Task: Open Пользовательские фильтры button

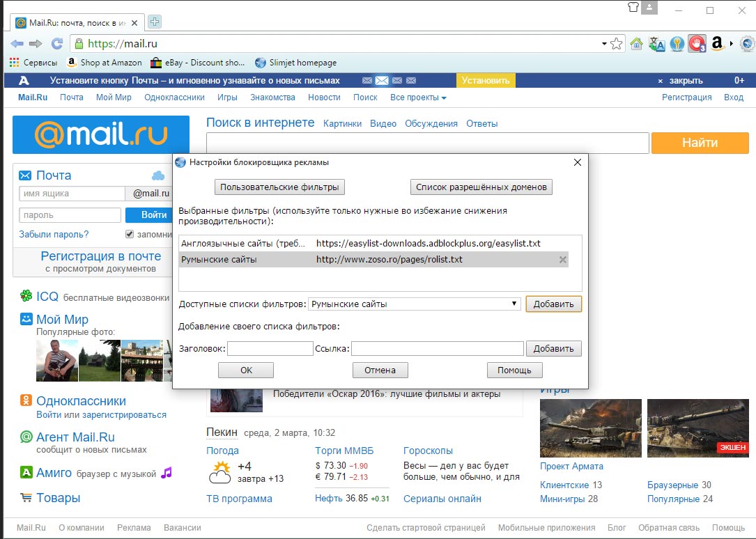Action: pyautogui.click(x=279, y=187)
